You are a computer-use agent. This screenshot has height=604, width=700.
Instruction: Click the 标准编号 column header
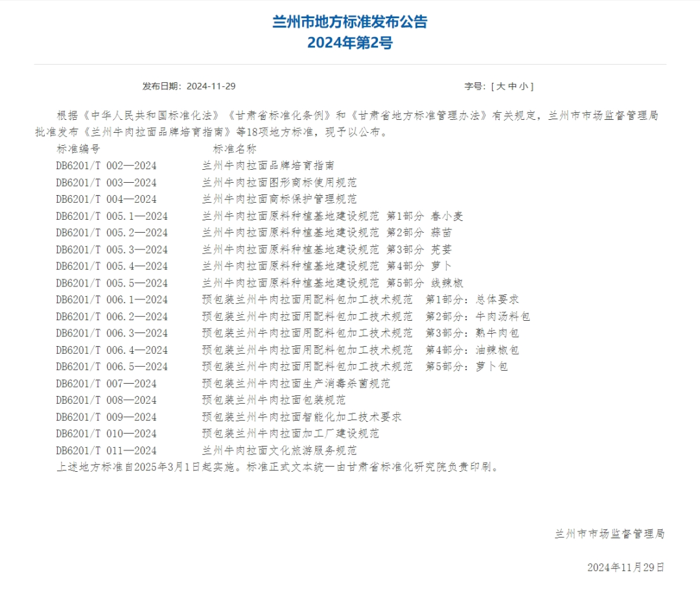click(x=78, y=149)
